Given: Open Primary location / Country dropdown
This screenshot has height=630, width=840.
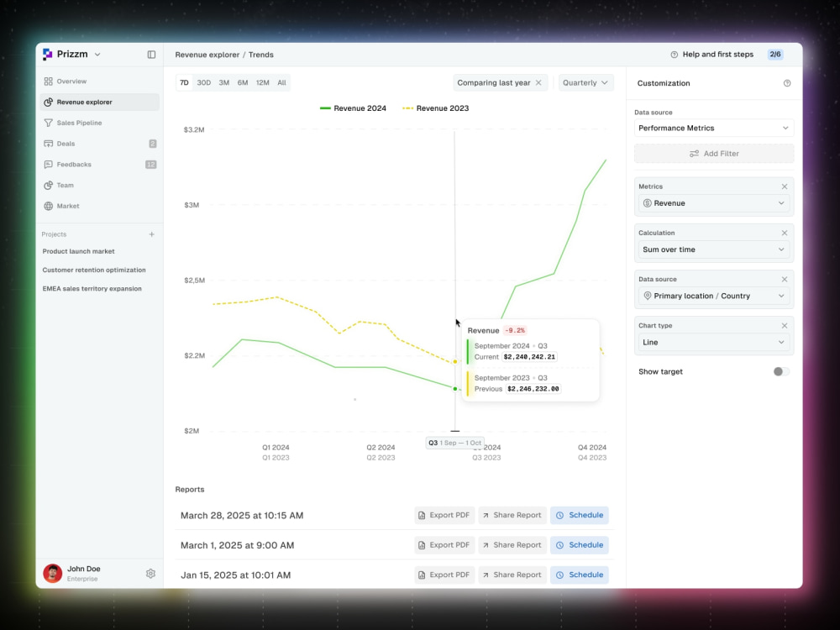Looking at the screenshot, I should (713, 296).
